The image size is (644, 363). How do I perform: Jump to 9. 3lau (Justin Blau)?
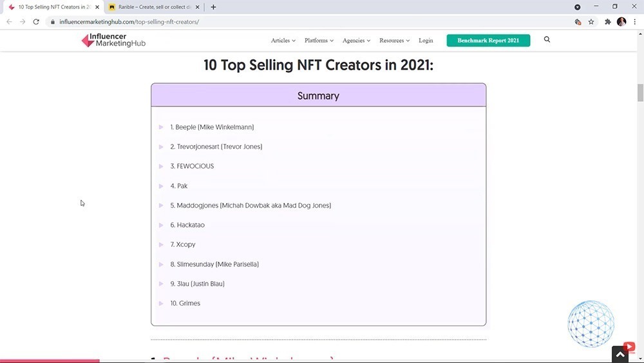[x=197, y=284]
